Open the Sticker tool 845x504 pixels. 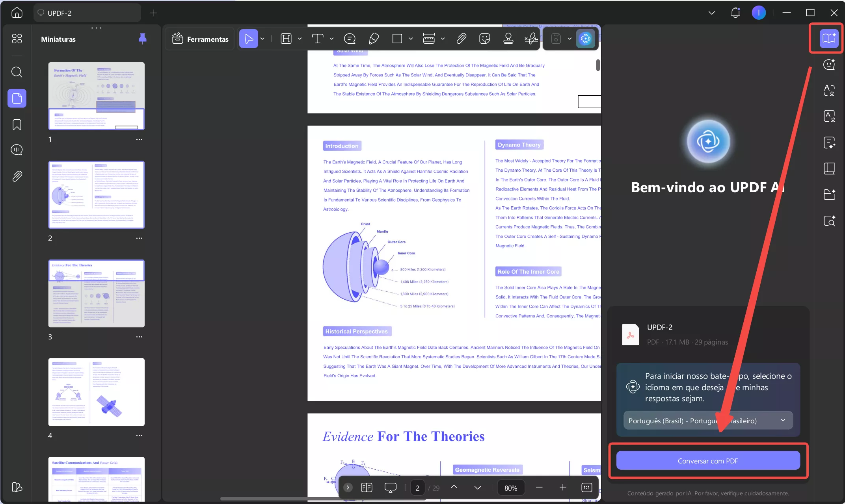point(484,38)
